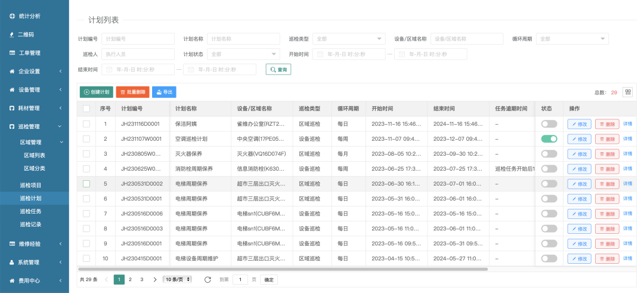Open 巡检任务 in the sidebar menu
Screen dimensions: 644x293
click(x=30, y=211)
